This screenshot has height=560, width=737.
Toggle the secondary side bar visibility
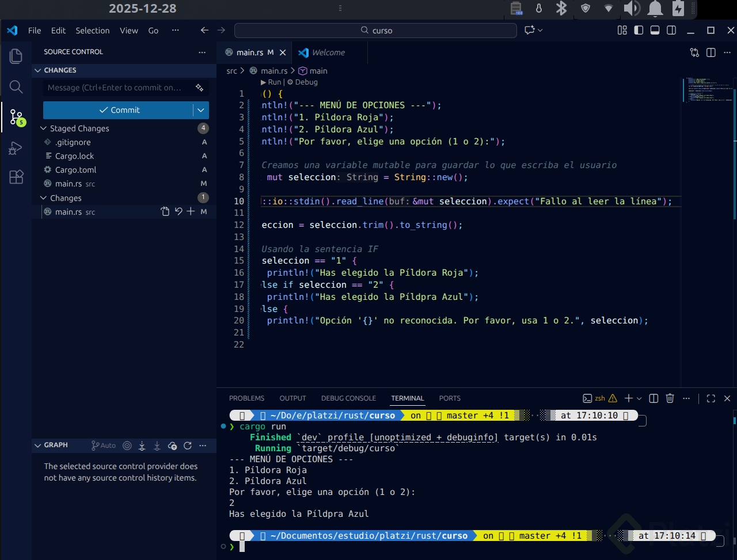coord(671,31)
